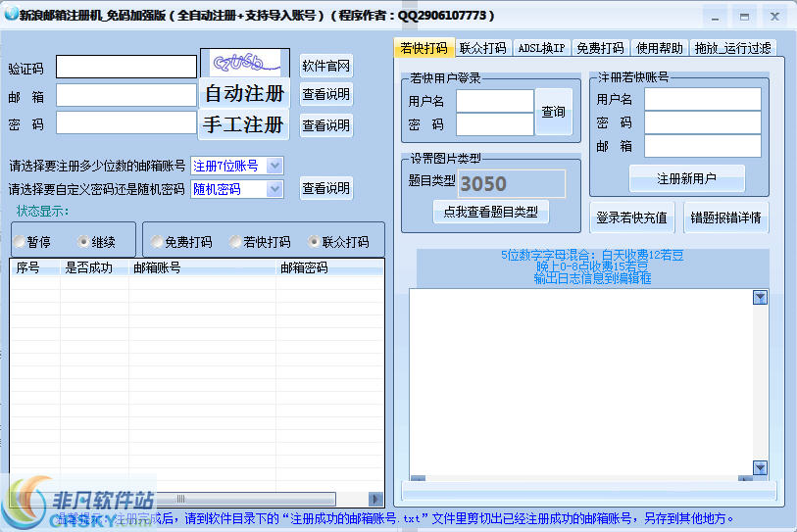Switch to the 联众打码 tab
This screenshot has width=797, height=532.
[483, 48]
